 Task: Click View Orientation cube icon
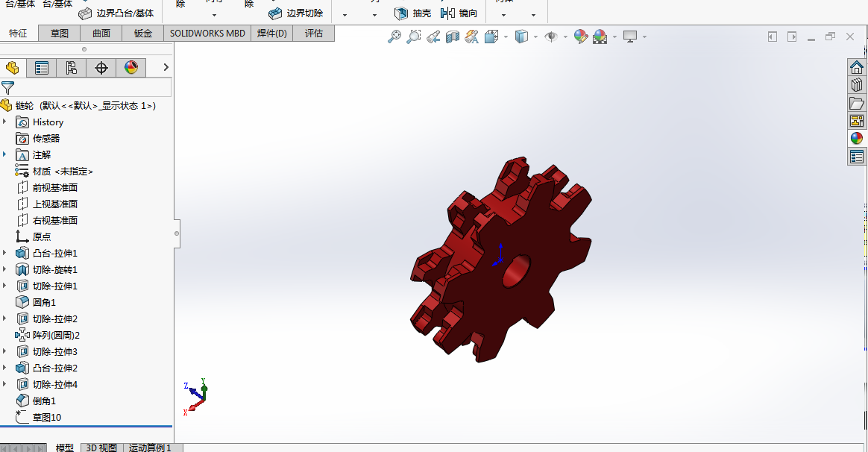tap(491, 37)
